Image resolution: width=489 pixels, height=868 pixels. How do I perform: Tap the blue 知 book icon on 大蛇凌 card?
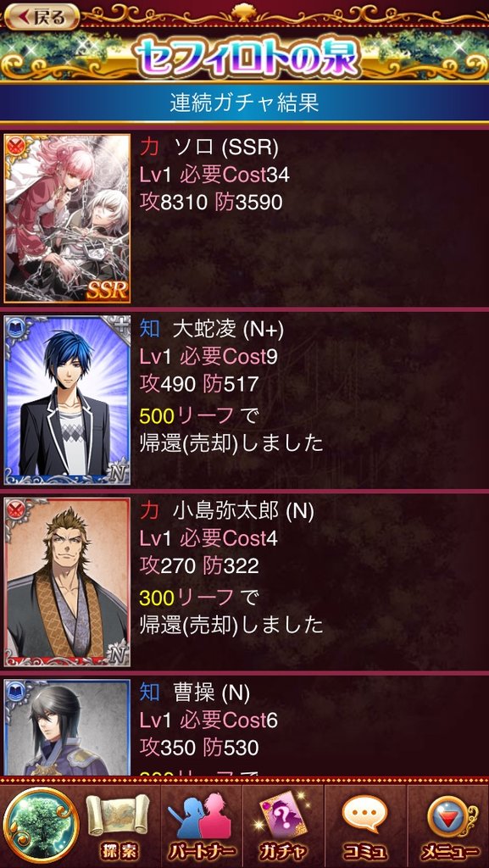coord(15,326)
